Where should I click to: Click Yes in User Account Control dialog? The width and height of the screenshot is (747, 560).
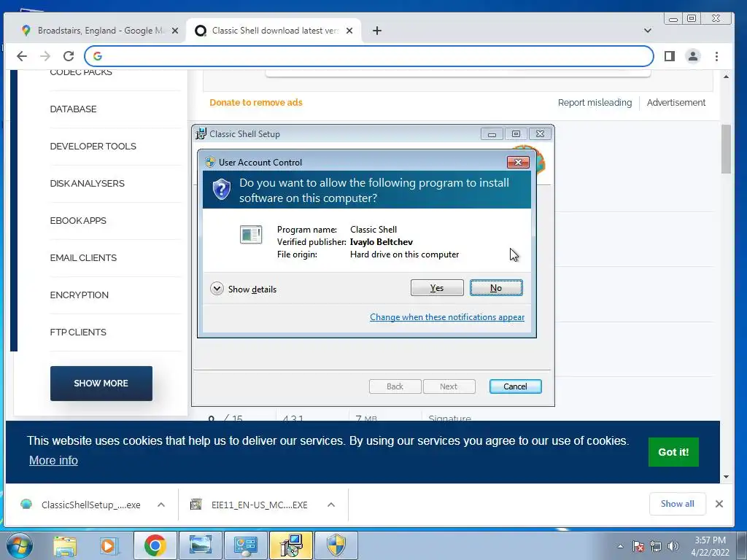[x=437, y=287]
